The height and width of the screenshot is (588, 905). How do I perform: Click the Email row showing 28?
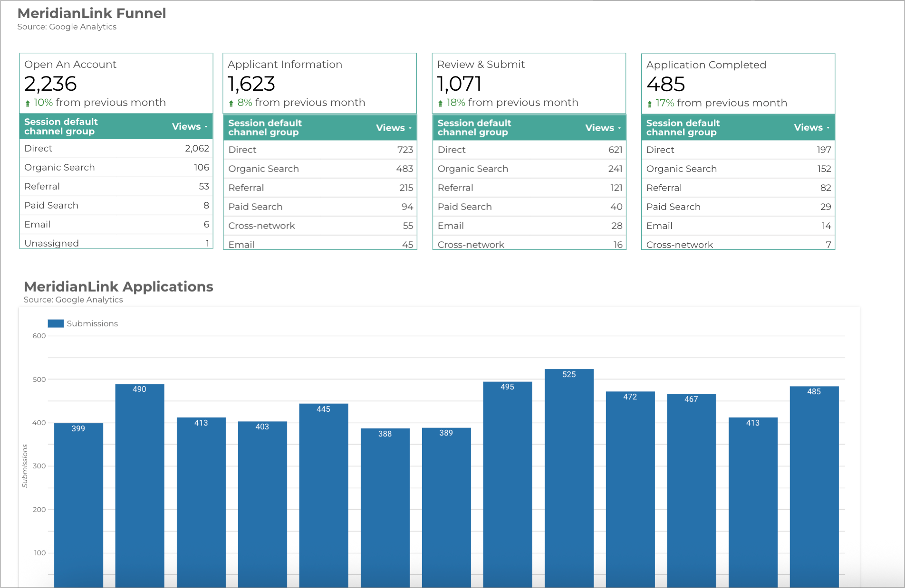[529, 226]
